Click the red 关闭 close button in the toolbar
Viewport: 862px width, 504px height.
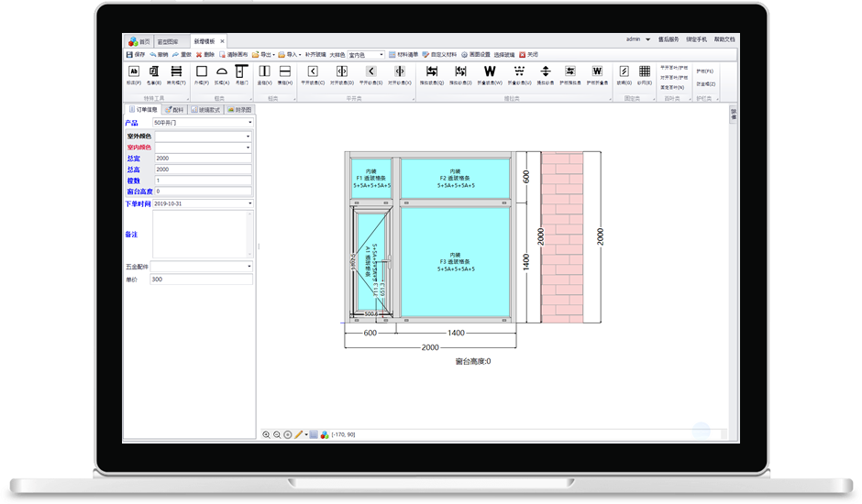point(529,55)
